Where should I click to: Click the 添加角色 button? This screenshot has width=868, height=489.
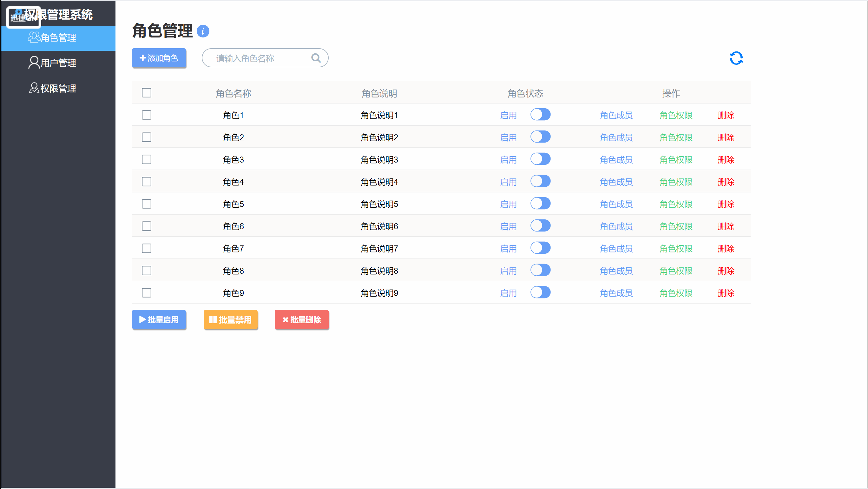tap(159, 58)
